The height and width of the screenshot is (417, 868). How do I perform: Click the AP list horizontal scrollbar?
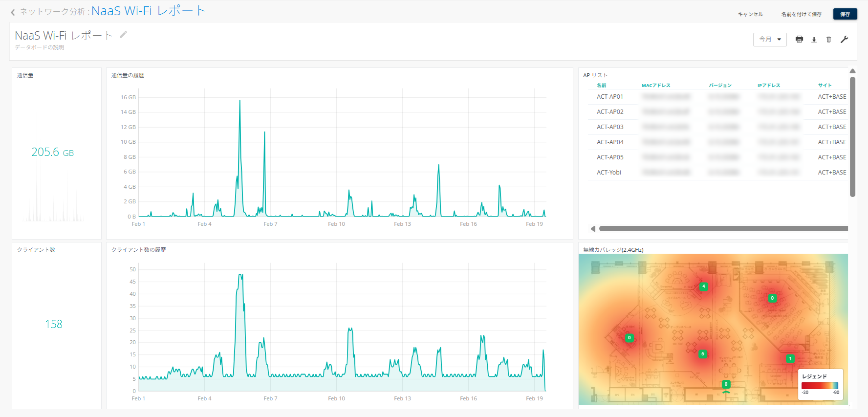[723, 229]
